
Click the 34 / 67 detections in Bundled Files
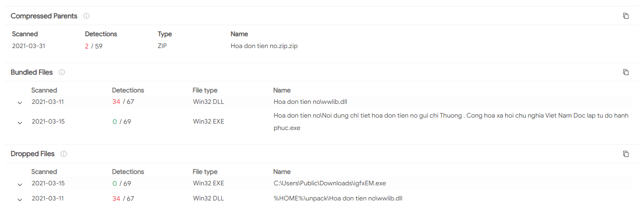[x=123, y=102]
